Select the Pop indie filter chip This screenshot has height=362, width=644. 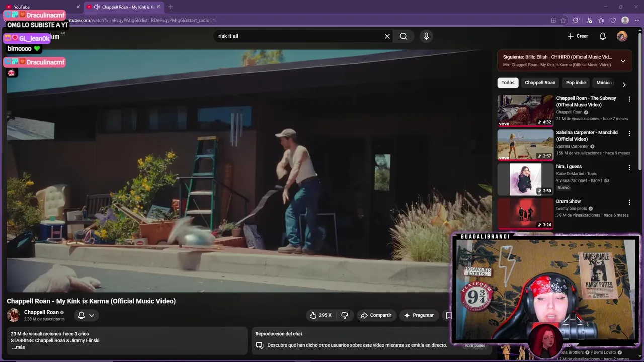point(576,83)
